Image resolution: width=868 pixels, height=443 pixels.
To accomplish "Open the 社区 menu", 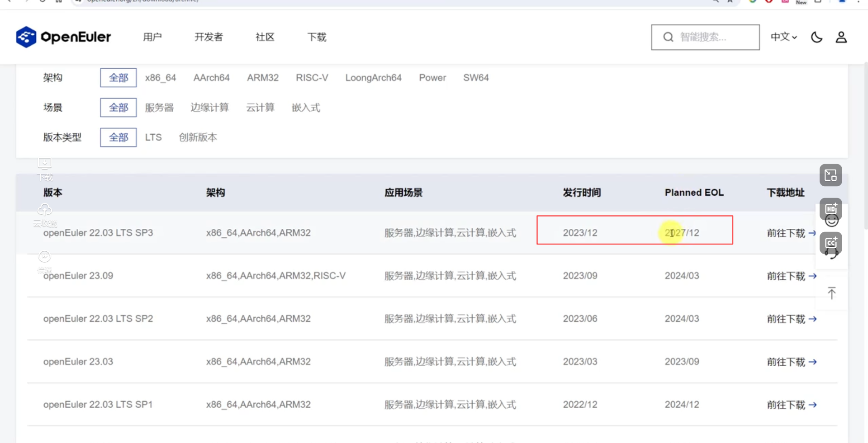I will pos(265,37).
